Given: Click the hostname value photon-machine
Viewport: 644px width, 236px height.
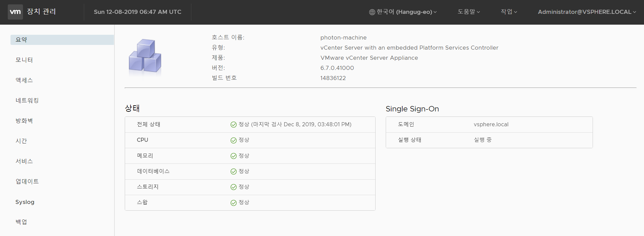Looking at the screenshot, I should (x=343, y=37).
